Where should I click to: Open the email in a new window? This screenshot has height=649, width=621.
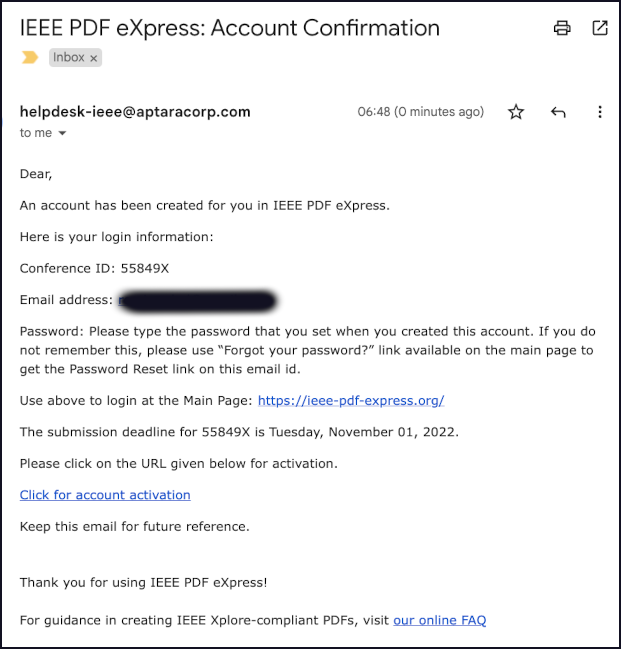[600, 28]
